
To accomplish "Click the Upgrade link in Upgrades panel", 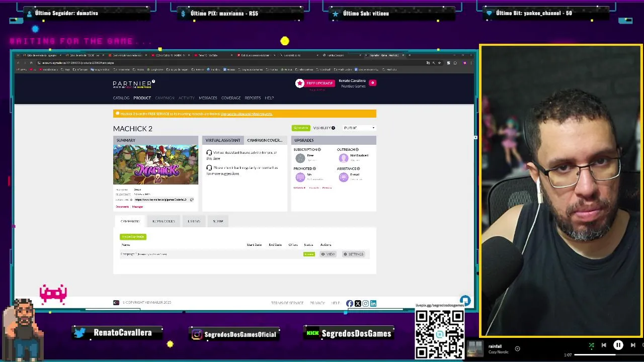I will [299, 188].
